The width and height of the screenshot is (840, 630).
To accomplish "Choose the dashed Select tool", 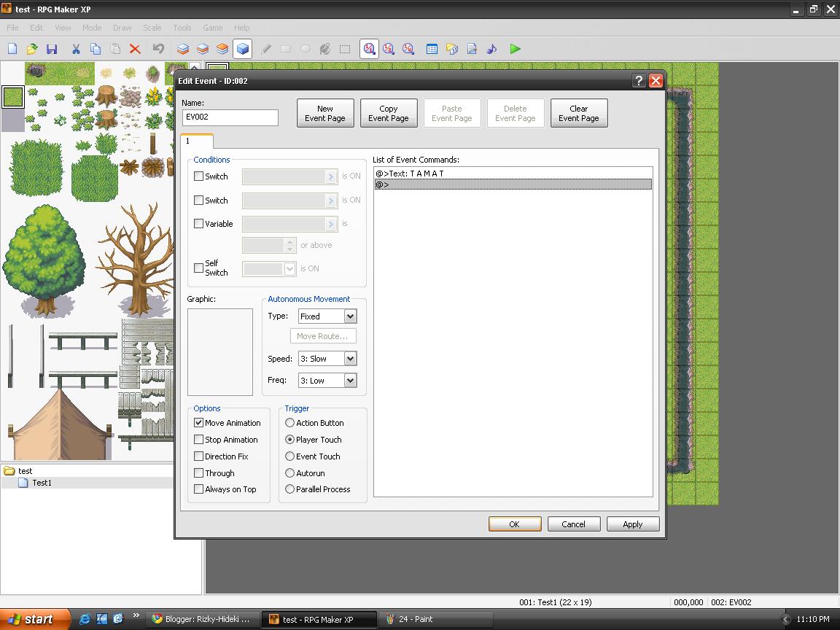I will pos(345,50).
